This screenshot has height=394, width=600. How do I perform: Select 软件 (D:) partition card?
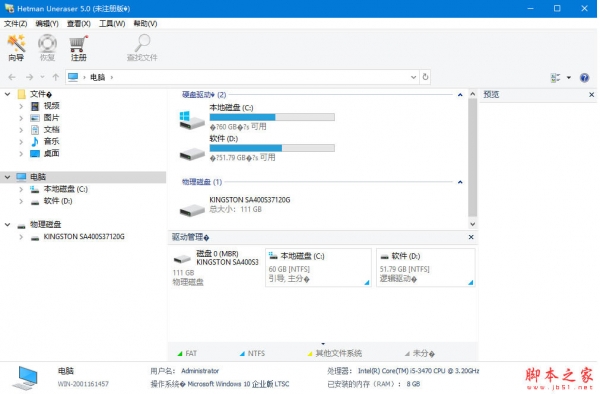coord(426,267)
